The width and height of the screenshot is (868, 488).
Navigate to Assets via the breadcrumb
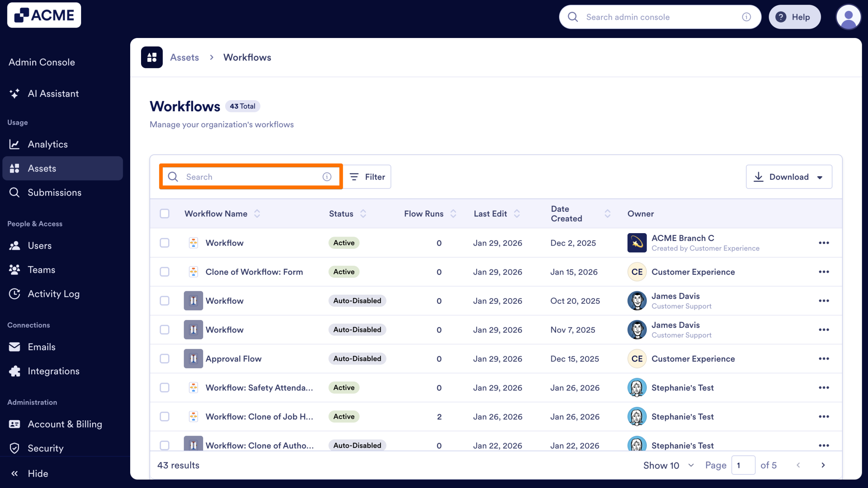point(184,57)
